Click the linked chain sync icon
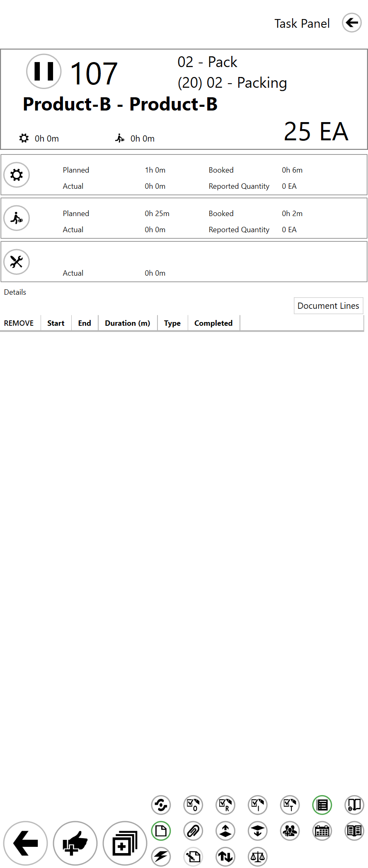 pos(161,805)
